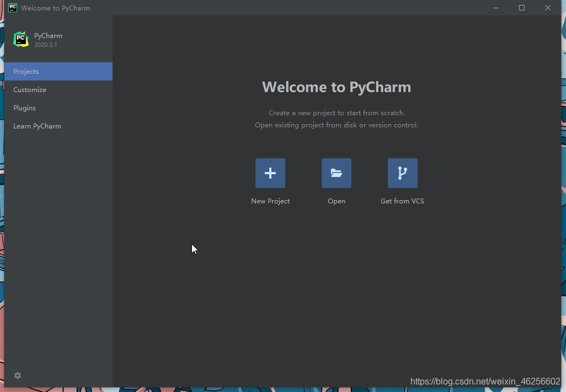The width and height of the screenshot is (566, 392).
Task: Open the Plugins tab
Action: 58,108
